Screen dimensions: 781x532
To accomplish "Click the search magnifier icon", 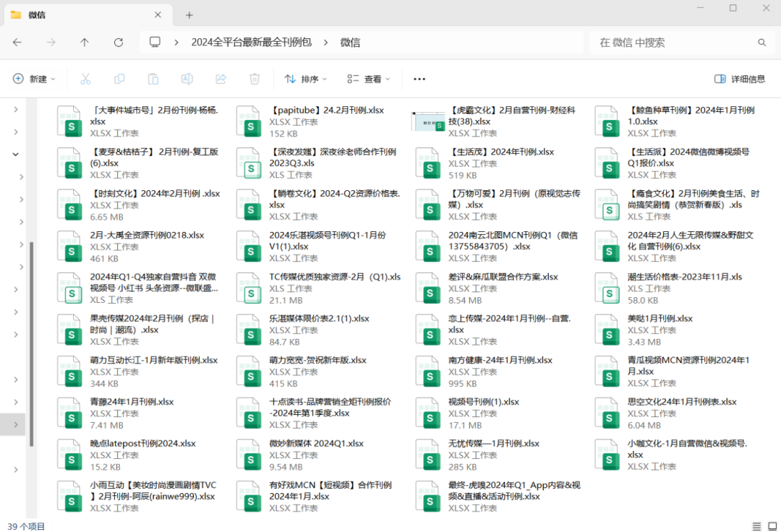I will [x=761, y=43].
